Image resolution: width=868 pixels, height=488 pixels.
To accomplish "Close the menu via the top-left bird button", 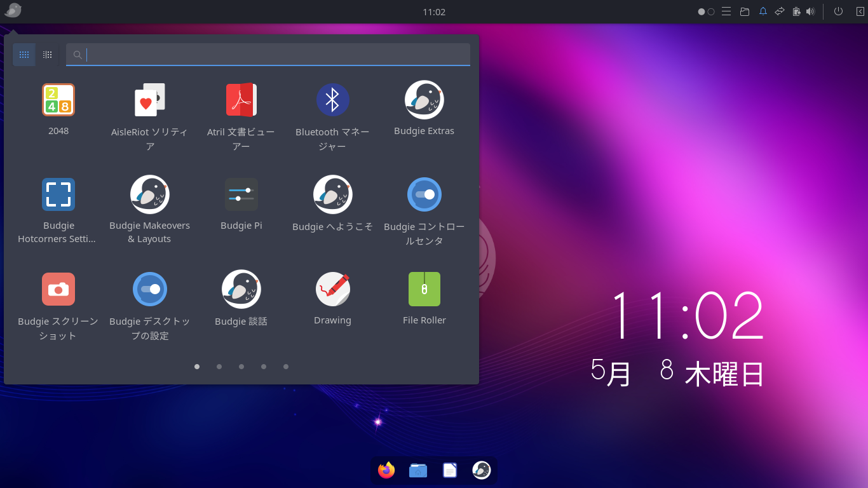I will click(13, 11).
